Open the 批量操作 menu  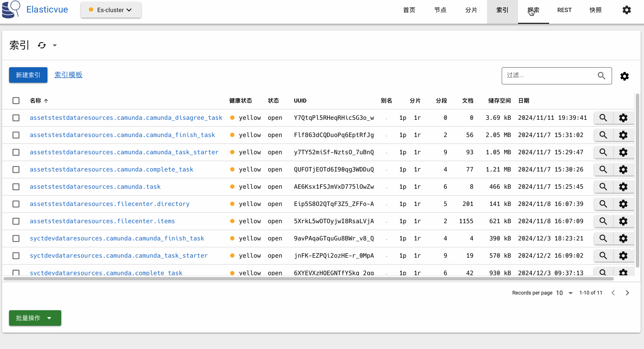pyautogui.click(x=35, y=318)
